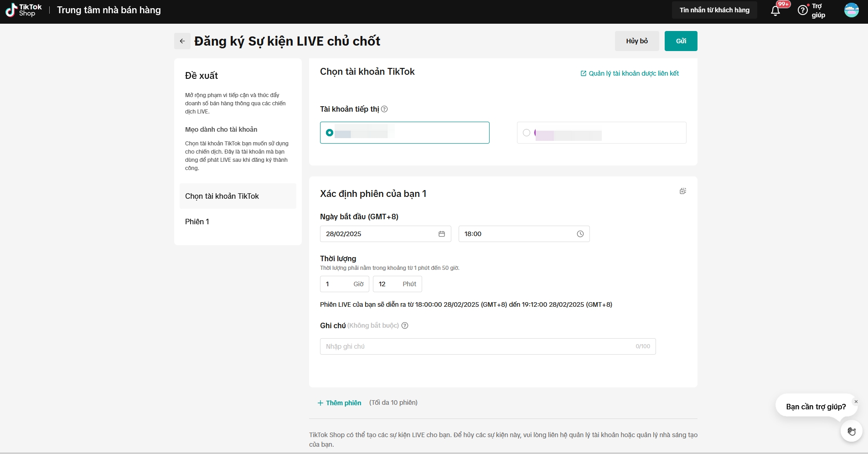Click the Thời lượng label

click(338, 258)
